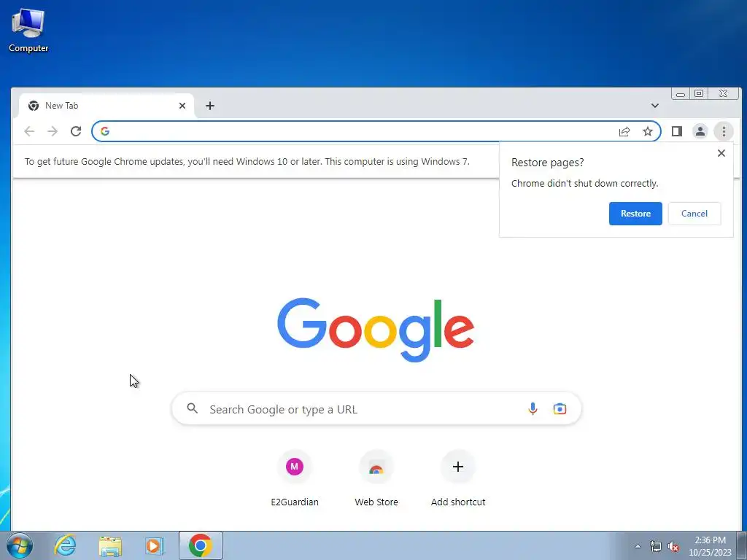747x560 pixels.
Task: Click the Restore button
Action: [x=635, y=214]
